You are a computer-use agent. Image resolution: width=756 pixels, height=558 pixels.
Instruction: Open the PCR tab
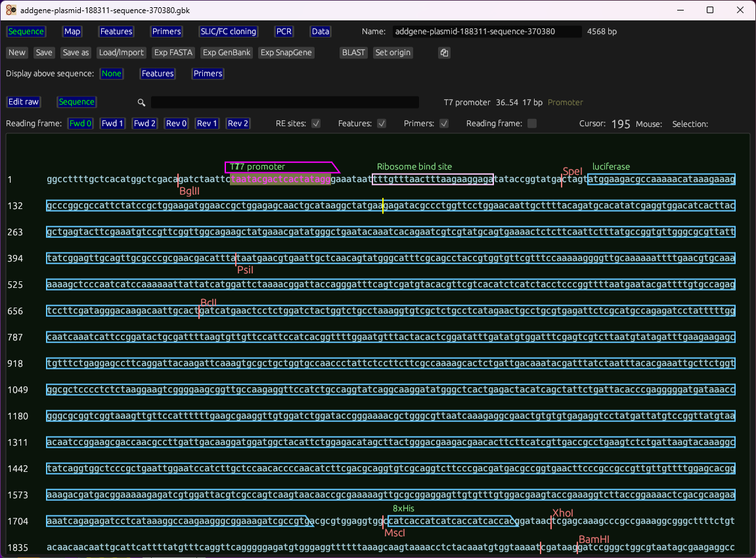click(x=284, y=32)
